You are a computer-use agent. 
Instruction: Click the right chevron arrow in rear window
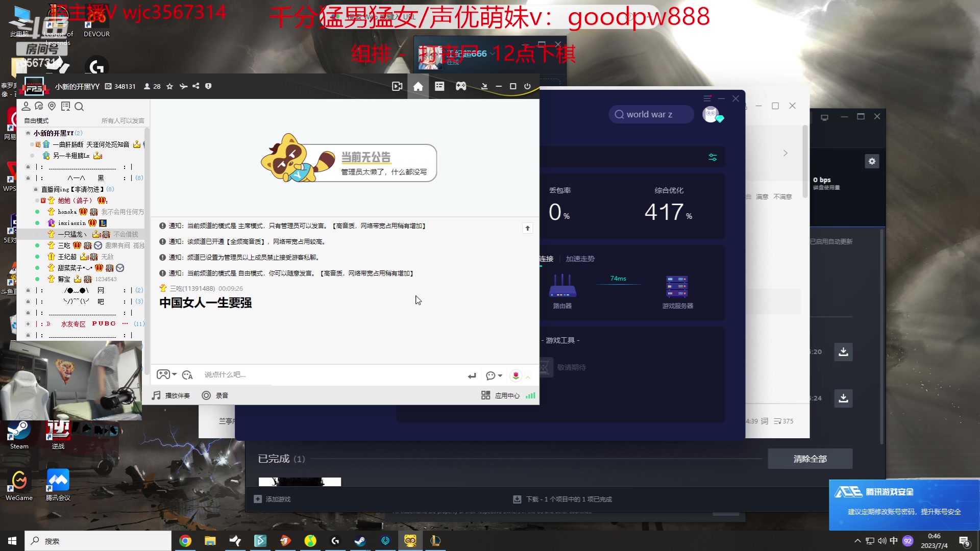[x=786, y=153]
